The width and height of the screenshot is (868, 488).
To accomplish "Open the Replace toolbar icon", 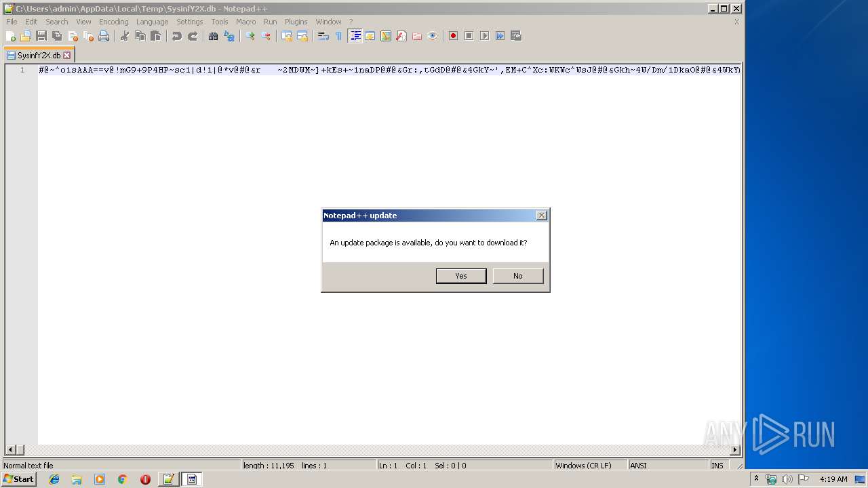I will pyautogui.click(x=229, y=36).
